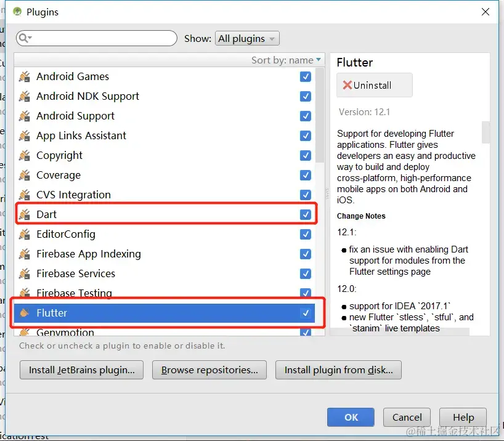Select the Firebase App Indexing row

pyautogui.click(x=165, y=254)
